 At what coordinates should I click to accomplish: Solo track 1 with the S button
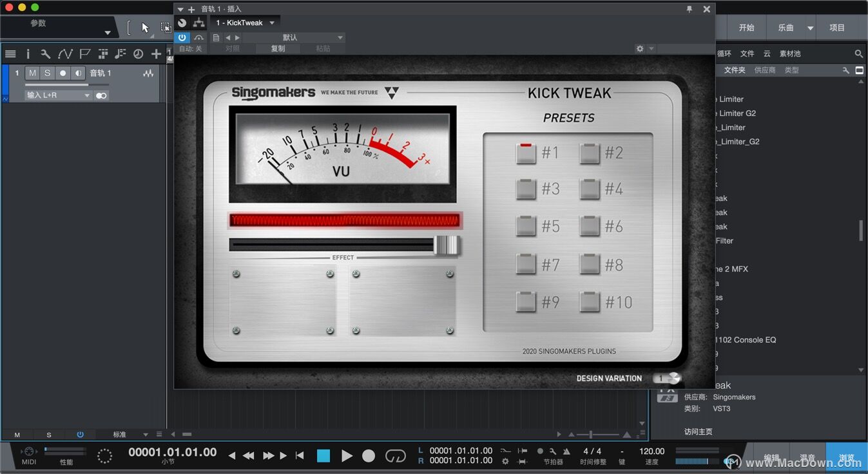click(x=47, y=73)
